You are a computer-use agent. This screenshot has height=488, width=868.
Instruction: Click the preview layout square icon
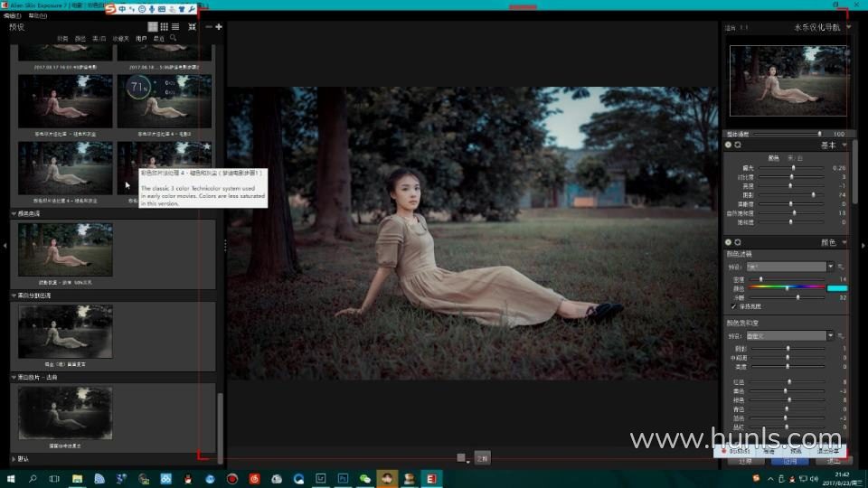pos(461,457)
